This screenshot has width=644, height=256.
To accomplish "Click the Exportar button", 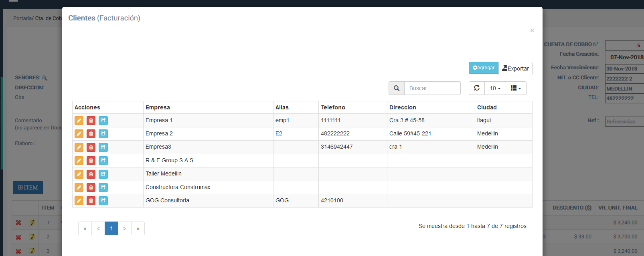I will [x=515, y=69].
